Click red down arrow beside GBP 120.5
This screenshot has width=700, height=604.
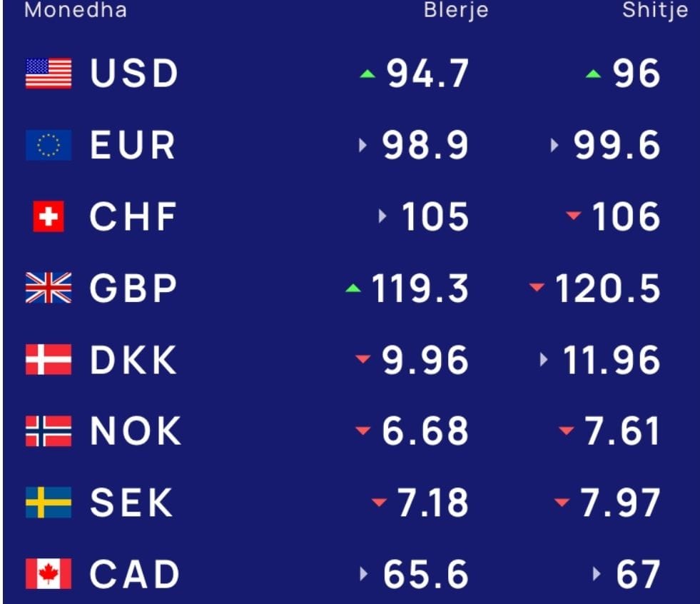point(537,288)
